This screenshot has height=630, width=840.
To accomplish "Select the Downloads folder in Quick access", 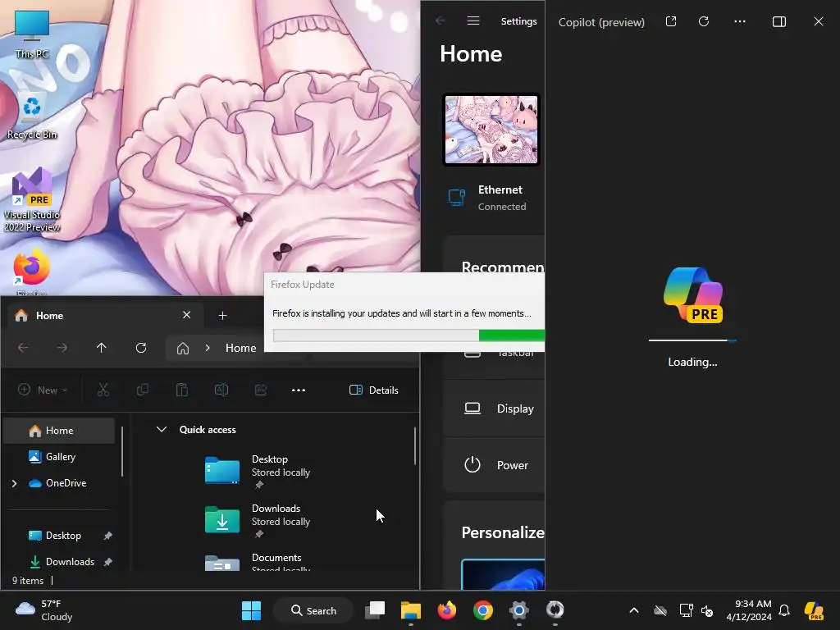I will [257, 521].
